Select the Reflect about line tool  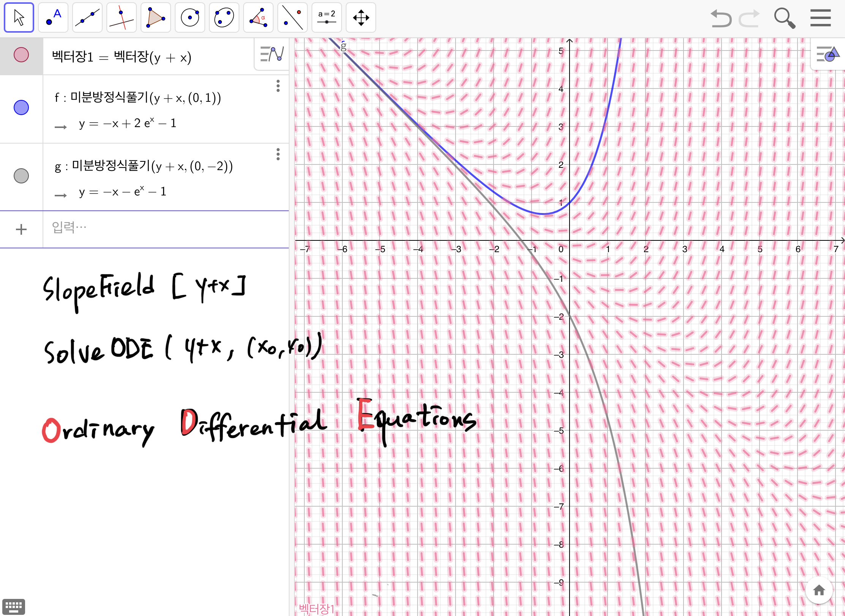pyautogui.click(x=293, y=17)
